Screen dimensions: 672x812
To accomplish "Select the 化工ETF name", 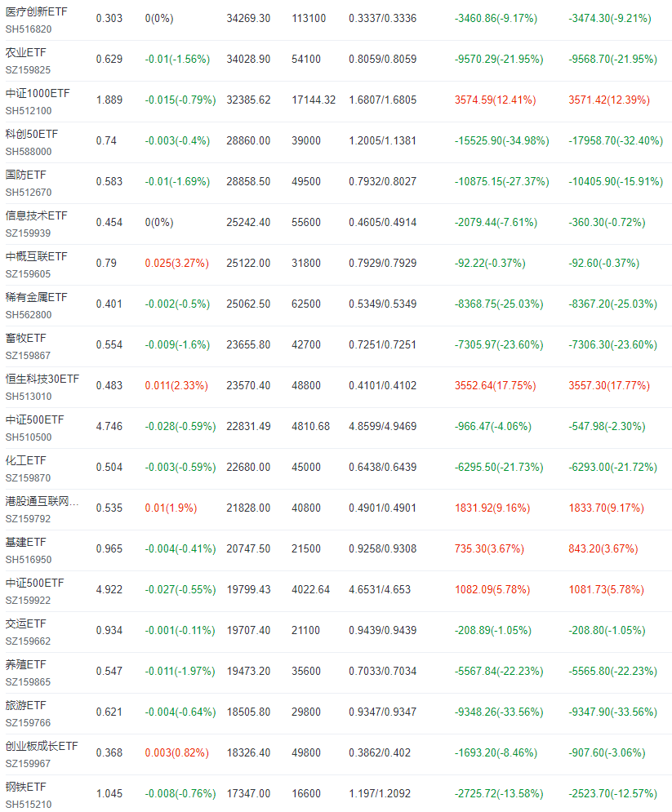I will tap(26, 461).
